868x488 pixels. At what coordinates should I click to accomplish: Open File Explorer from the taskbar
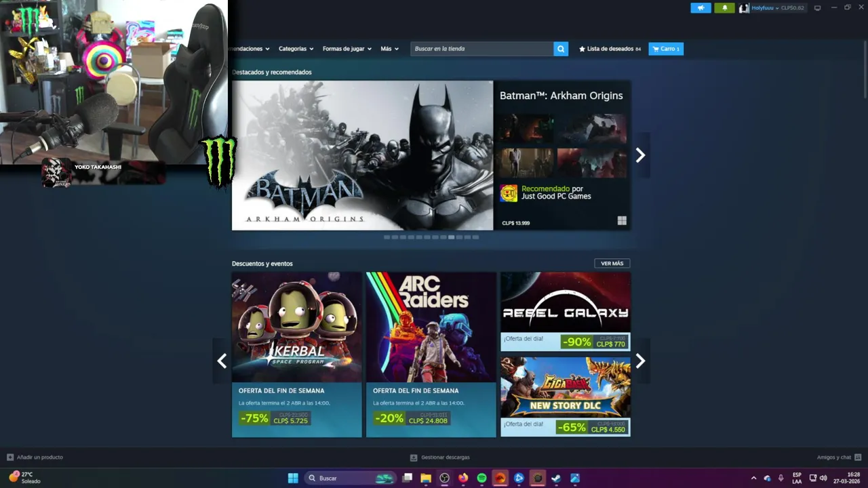coord(426,478)
